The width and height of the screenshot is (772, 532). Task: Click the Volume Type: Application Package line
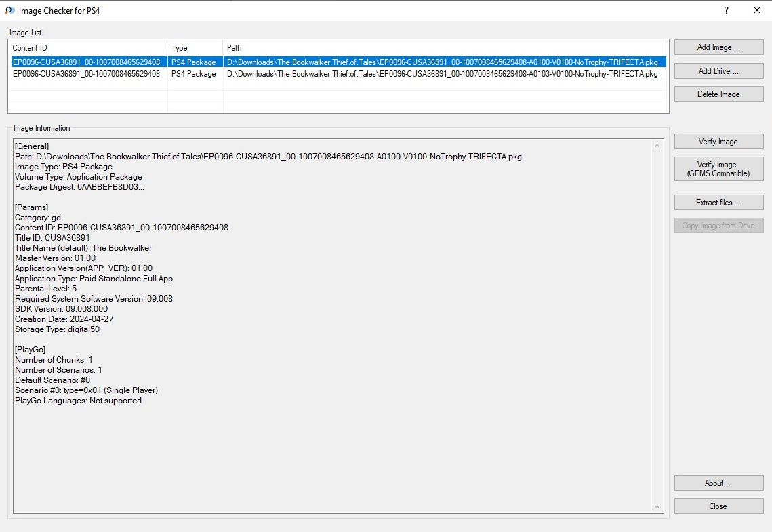(x=78, y=177)
